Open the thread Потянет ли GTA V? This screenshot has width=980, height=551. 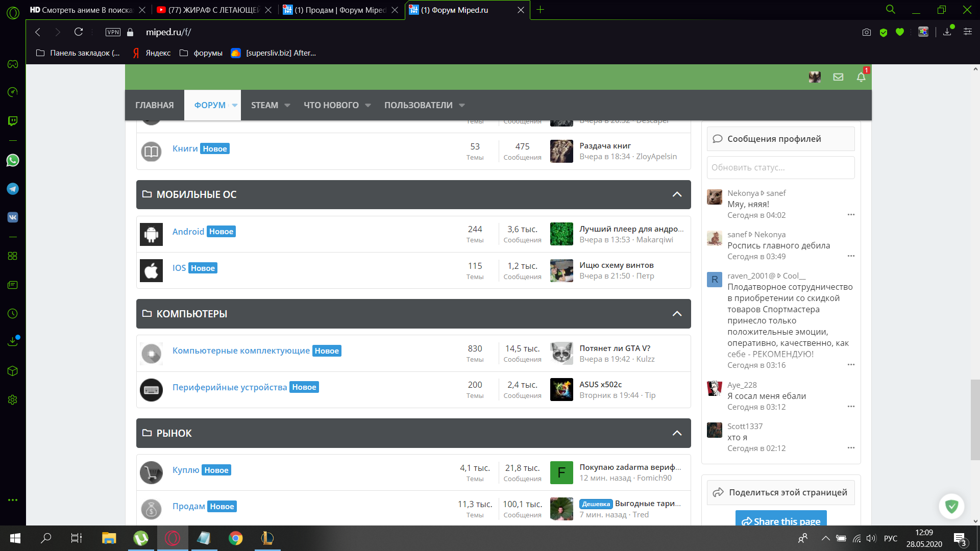[615, 348]
